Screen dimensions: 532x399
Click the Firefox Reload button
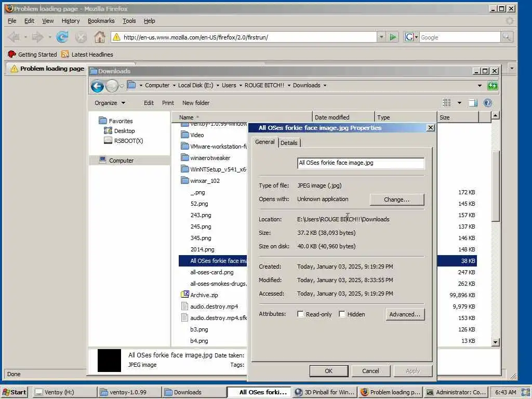(x=62, y=37)
